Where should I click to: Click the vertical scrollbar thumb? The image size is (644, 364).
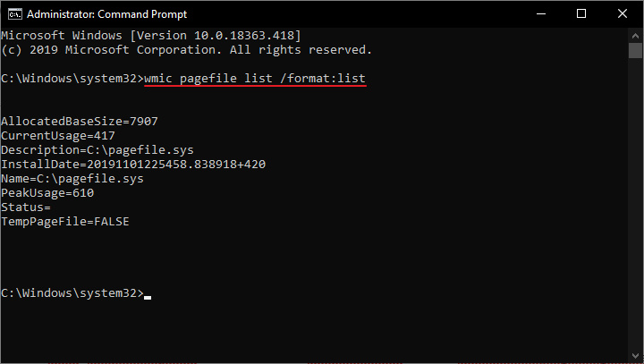(x=635, y=51)
